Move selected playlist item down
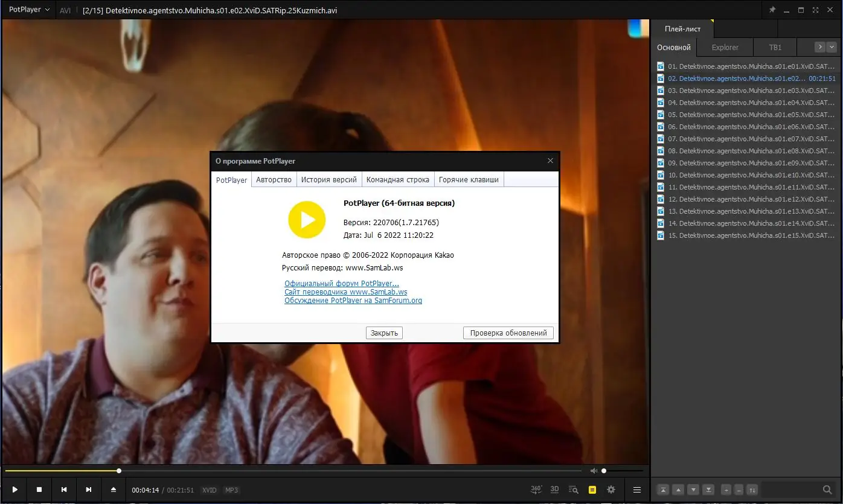This screenshot has width=843, height=504. pyautogui.click(x=693, y=490)
